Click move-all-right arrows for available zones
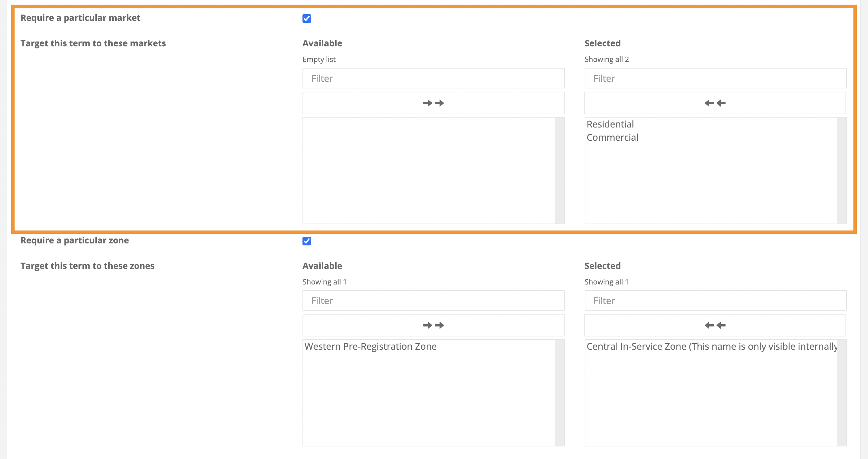868x459 pixels. click(433, 325)
